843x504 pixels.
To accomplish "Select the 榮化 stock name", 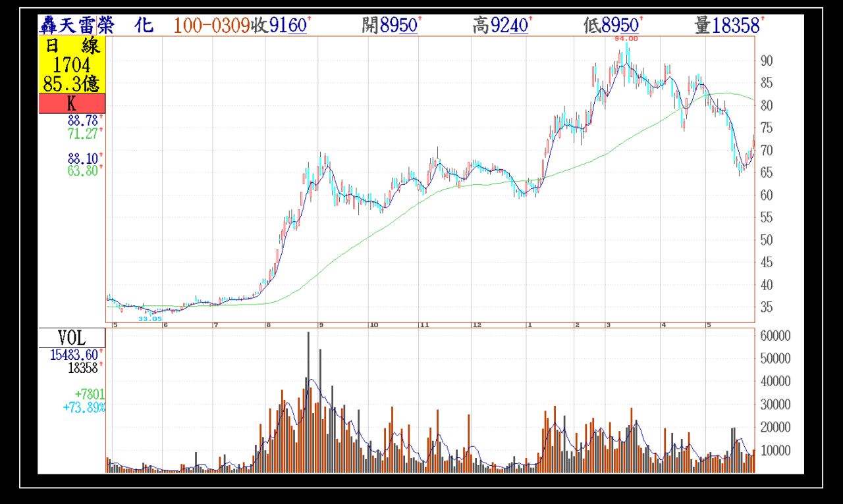I will tap(125, 26).
